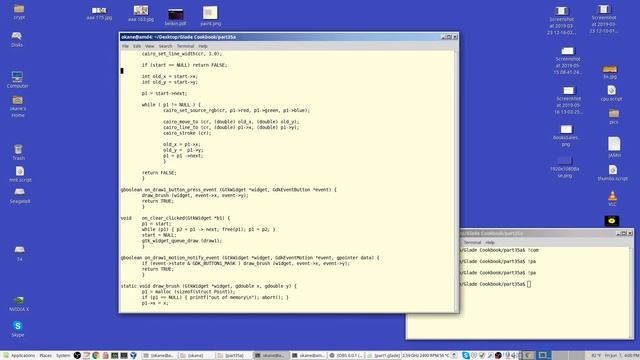Open the Places panel menu

tap(45, 356)
